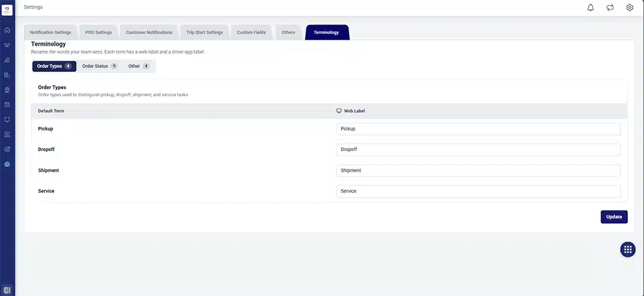Click the Dropoff default term label
This screenshot has height=296, width=644.
[47, 150]
